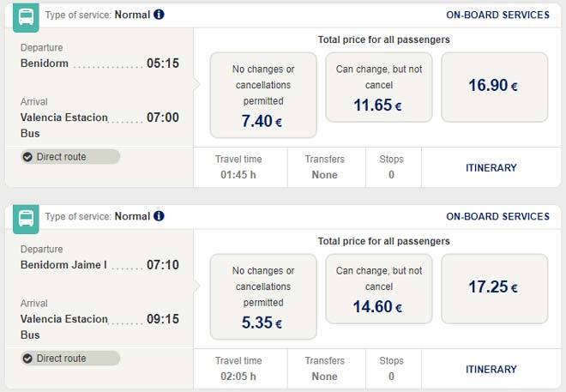Screen dimensions: 566x392
Task: Click checkmark icon on first Direct route
Action: 27,157
